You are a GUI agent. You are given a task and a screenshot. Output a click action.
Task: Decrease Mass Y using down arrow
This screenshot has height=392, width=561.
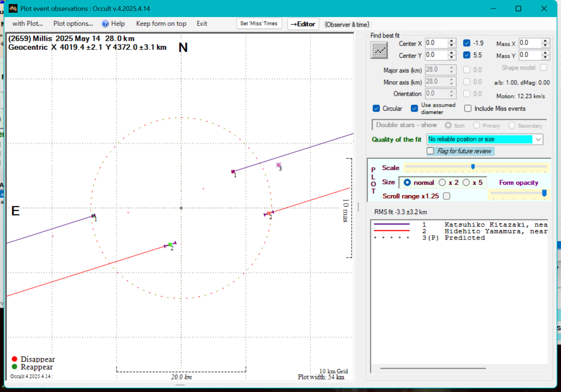(545, 57)
